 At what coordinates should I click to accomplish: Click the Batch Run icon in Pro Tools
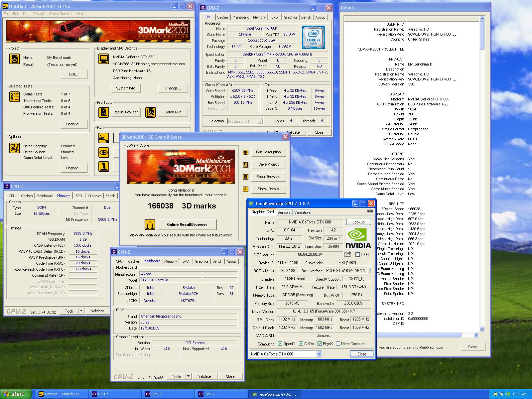[151, 112]
